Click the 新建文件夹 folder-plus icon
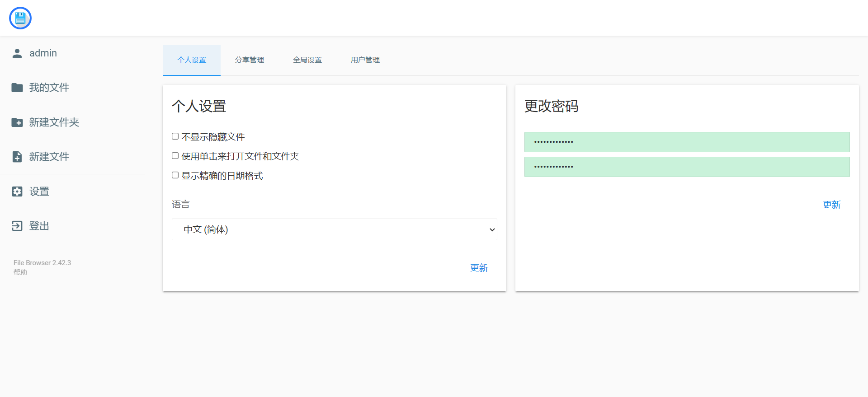 [x=17, y=122]
